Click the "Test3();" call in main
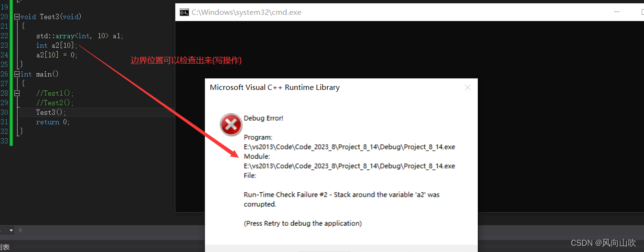This screenshot has height=252, width=644. (51, 112)
